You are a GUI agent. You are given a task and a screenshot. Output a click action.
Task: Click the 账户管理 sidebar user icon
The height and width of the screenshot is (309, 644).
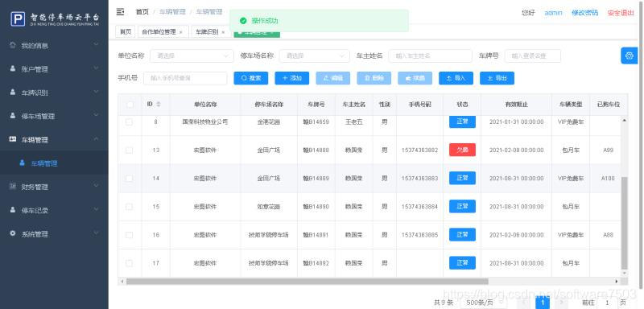click(x=13, y=69)
